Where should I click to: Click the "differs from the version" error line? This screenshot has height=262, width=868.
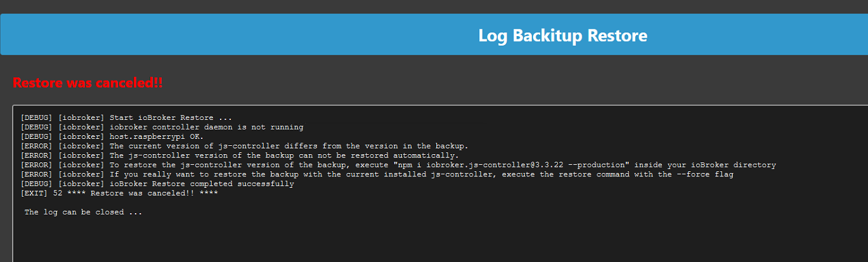coord(245,147)
